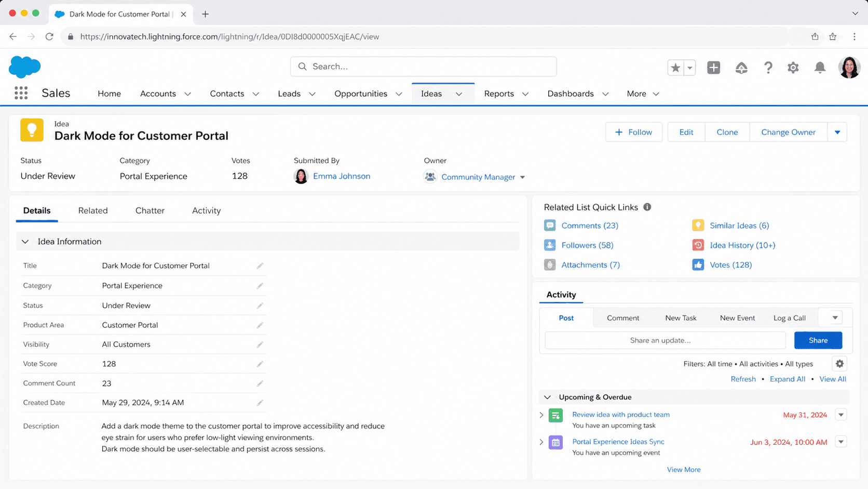
Task: Open the App Launcher grid icon
Action: tap(21, 93)
